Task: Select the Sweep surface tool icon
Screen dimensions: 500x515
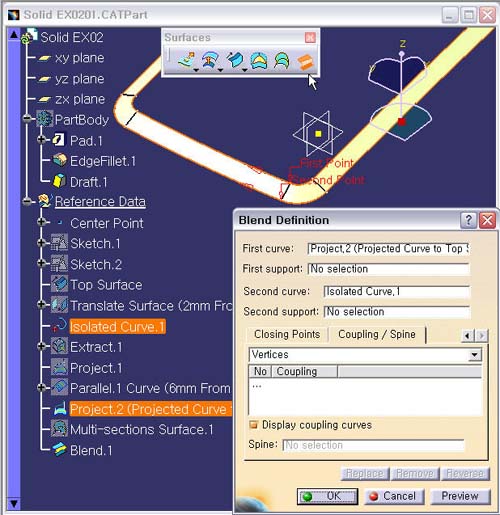Action: [235, 60]
